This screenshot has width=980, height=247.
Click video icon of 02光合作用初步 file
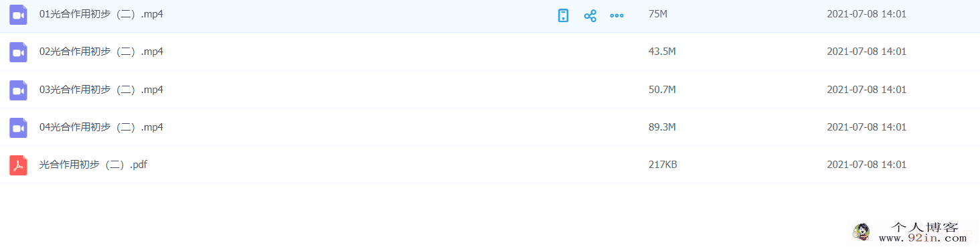[x=18, y=52]
